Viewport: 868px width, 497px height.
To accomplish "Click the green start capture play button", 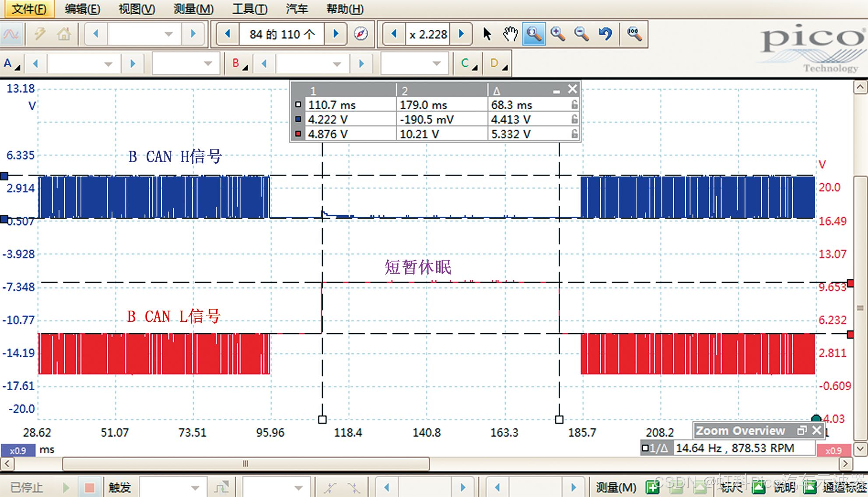I will 66,487.
